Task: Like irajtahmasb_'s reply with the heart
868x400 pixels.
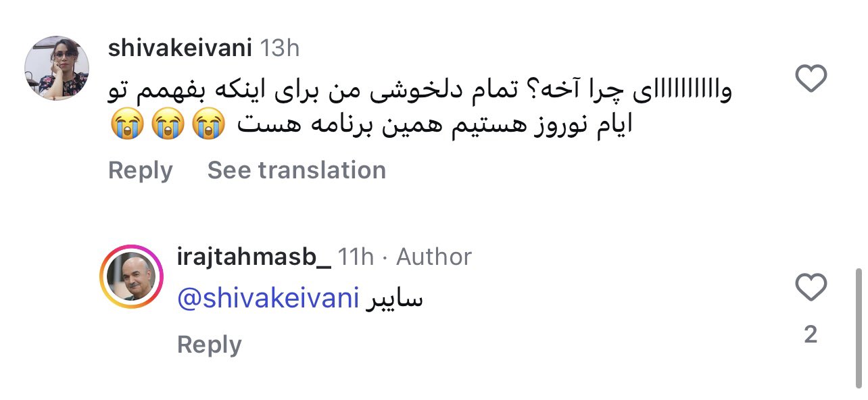Action: 811,289
